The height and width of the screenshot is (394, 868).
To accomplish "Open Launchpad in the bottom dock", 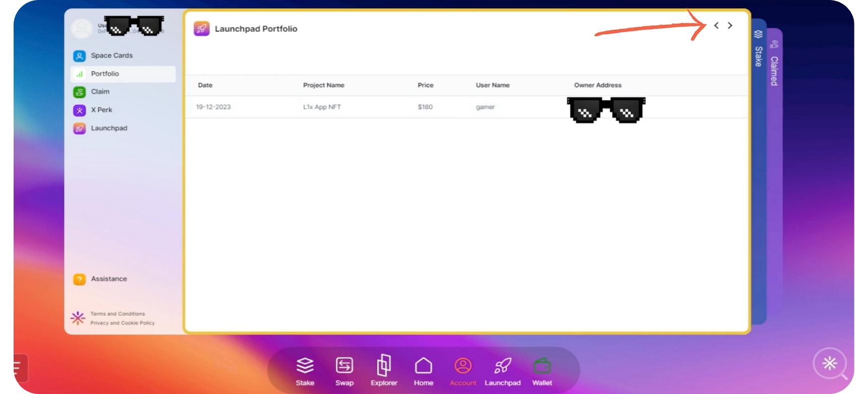I will (x=503, y=371).
